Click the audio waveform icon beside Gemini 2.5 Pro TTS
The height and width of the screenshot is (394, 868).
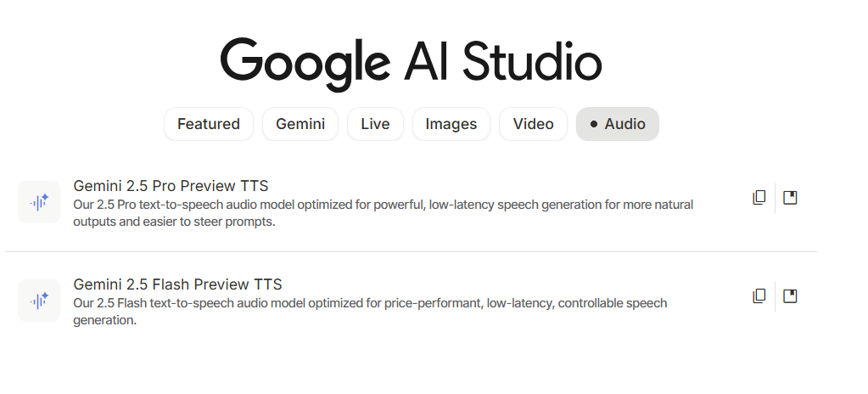point(39,202)
